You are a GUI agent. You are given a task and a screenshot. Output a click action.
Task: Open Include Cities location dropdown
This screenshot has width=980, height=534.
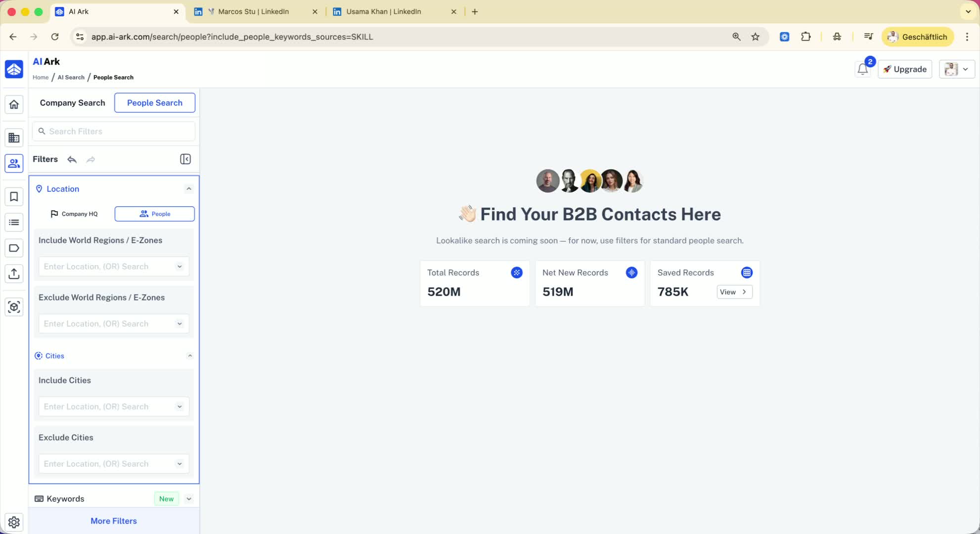click(x=114, y=406)
